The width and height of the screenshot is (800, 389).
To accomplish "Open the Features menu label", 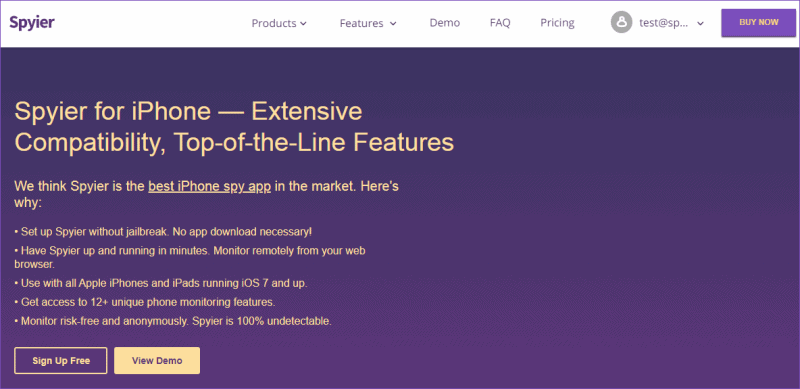I will (361, 23).
